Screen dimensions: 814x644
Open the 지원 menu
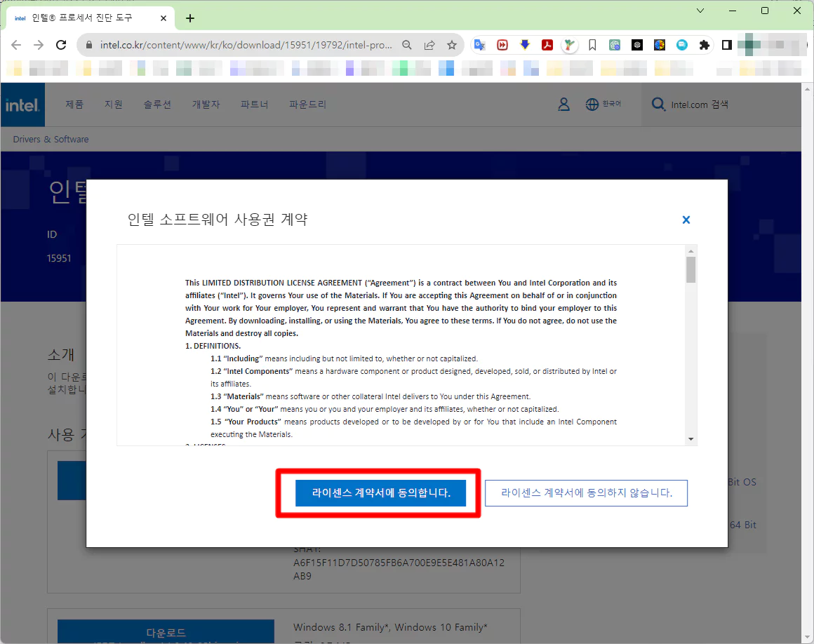click(x=114, y=105)
